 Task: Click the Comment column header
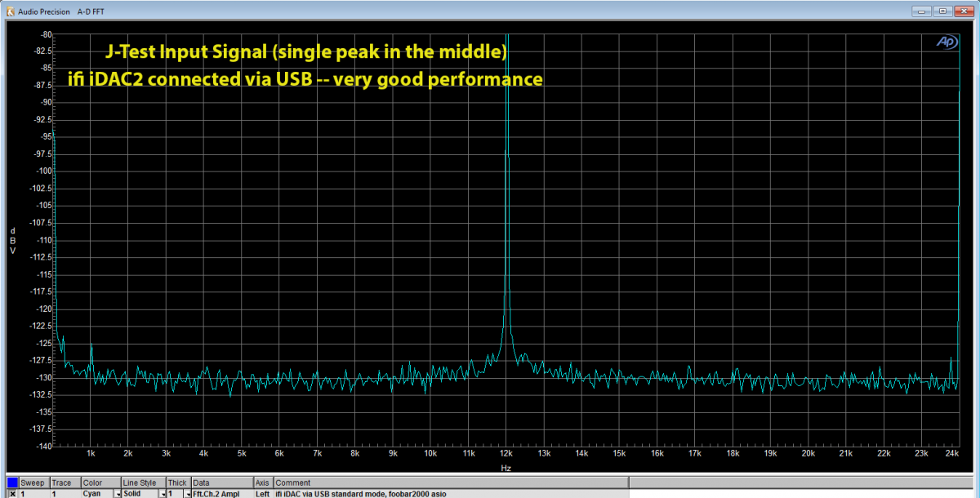pos(451,482)
